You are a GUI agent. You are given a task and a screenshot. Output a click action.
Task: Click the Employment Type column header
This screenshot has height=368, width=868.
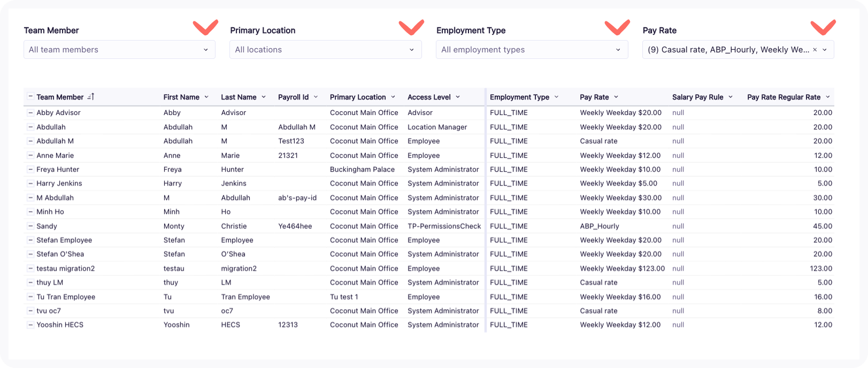click(519, 97)
